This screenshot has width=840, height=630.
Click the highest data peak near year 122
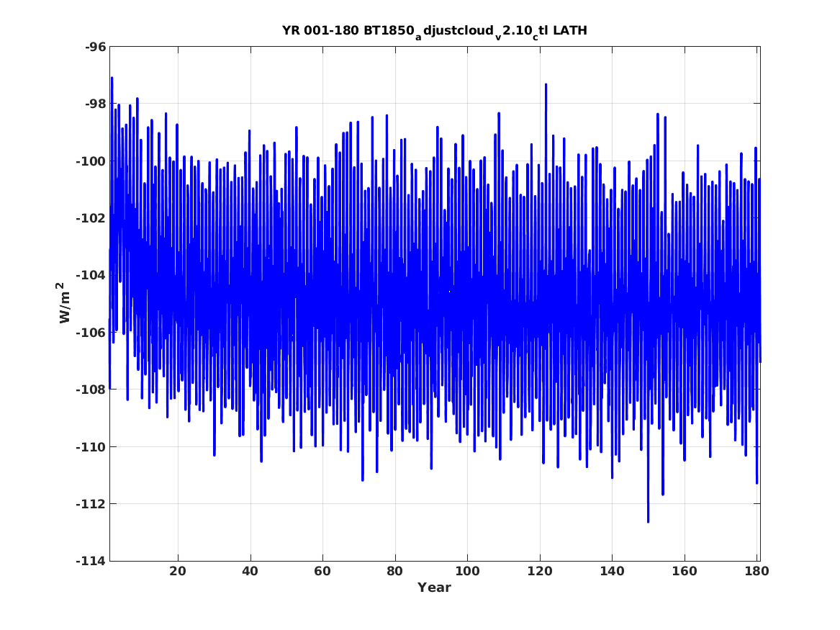pos(546,85)
